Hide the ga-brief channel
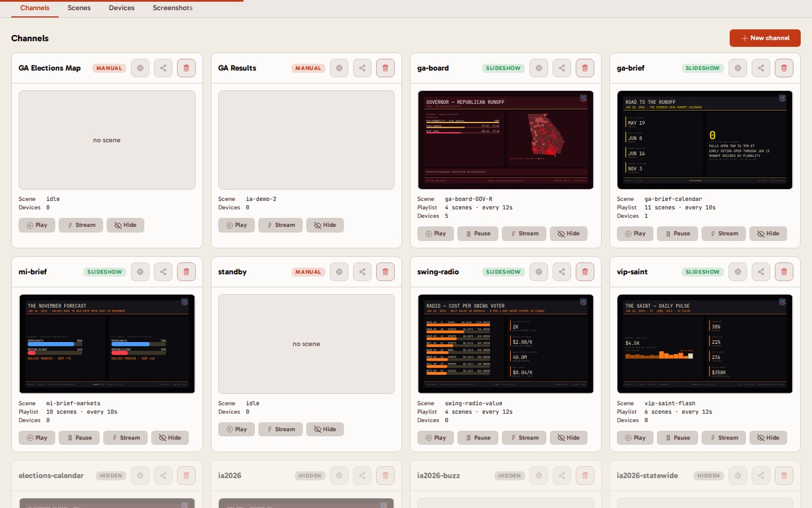The width and height of the screenshot is (812, 508). pyautogui.click(x=768, y=234)
